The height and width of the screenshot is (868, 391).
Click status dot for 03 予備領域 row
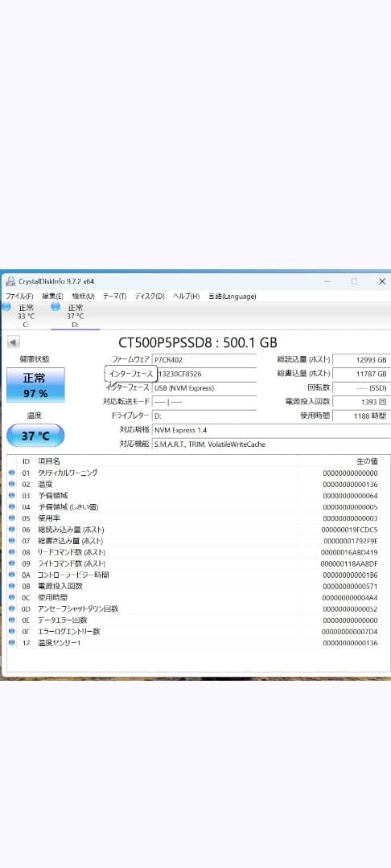[x=12, y=495]
